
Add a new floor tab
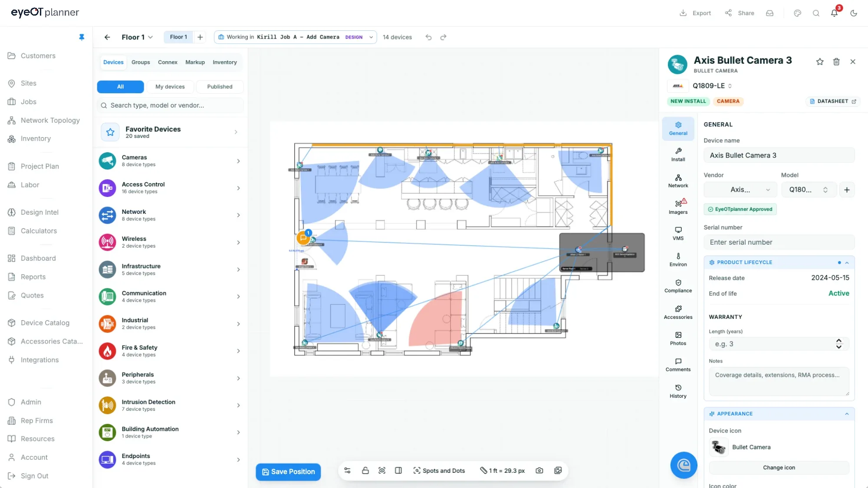click(x=200, y=37)
